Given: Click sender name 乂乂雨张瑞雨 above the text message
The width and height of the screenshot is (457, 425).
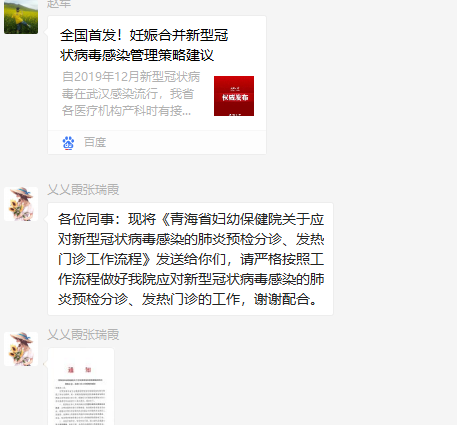Looking at the screenshot, I should tap(83, 190).
